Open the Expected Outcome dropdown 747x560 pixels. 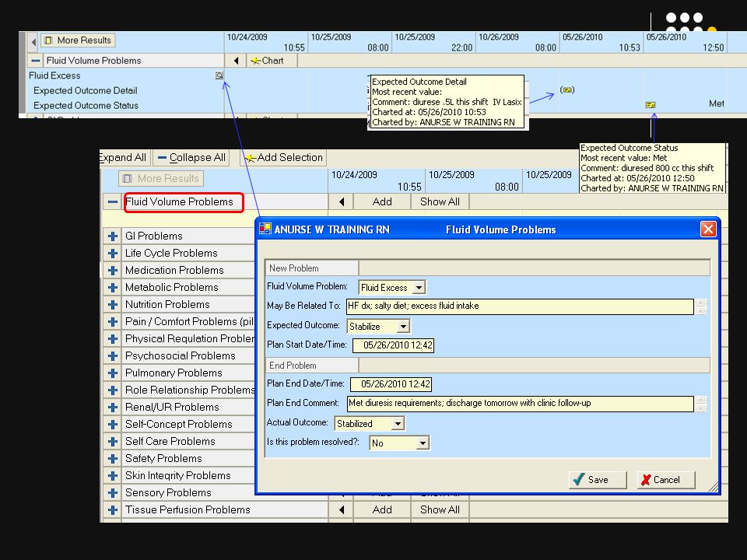point(403,326)
